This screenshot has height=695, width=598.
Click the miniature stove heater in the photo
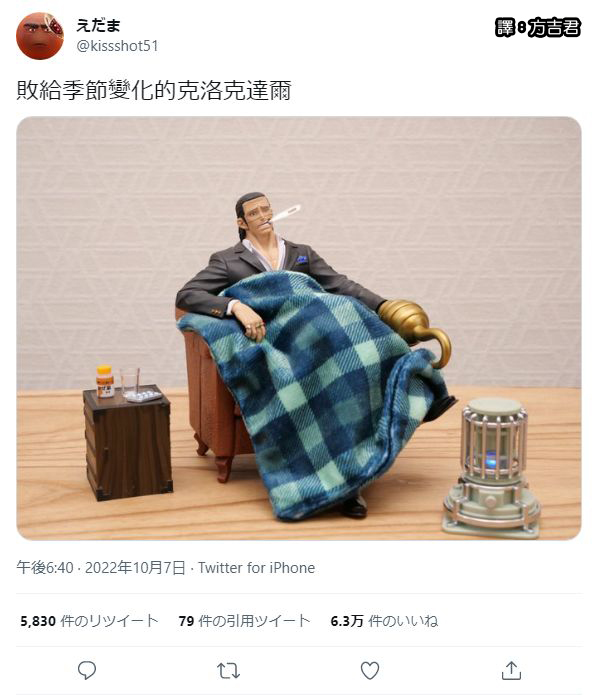[x=491, y=468]
